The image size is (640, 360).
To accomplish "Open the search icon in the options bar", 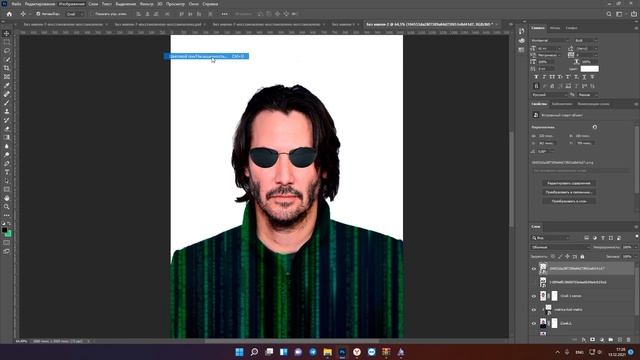I will click(609, 14).
